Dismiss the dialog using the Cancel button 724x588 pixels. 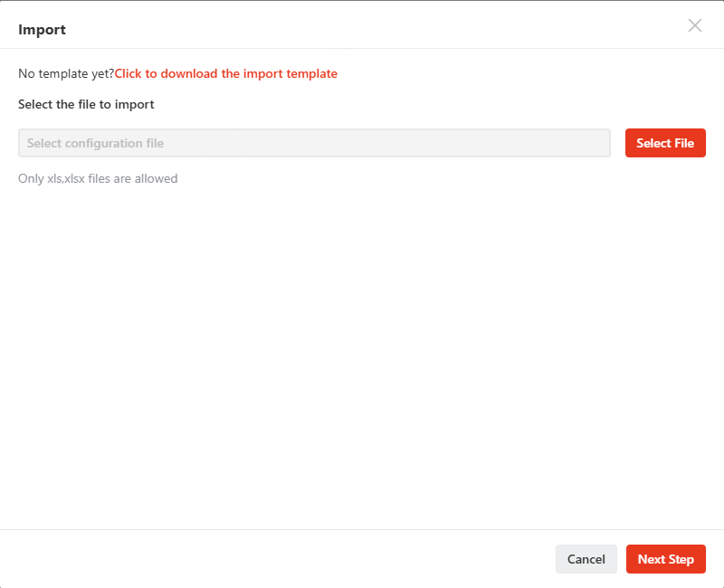tap(586, 559)
